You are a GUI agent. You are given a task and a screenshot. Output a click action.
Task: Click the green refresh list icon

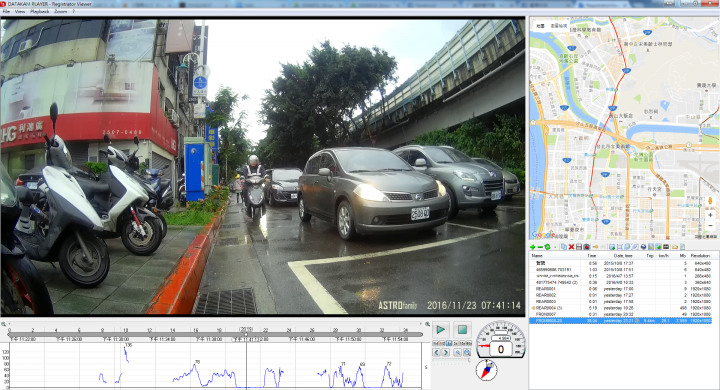point(547,247)
